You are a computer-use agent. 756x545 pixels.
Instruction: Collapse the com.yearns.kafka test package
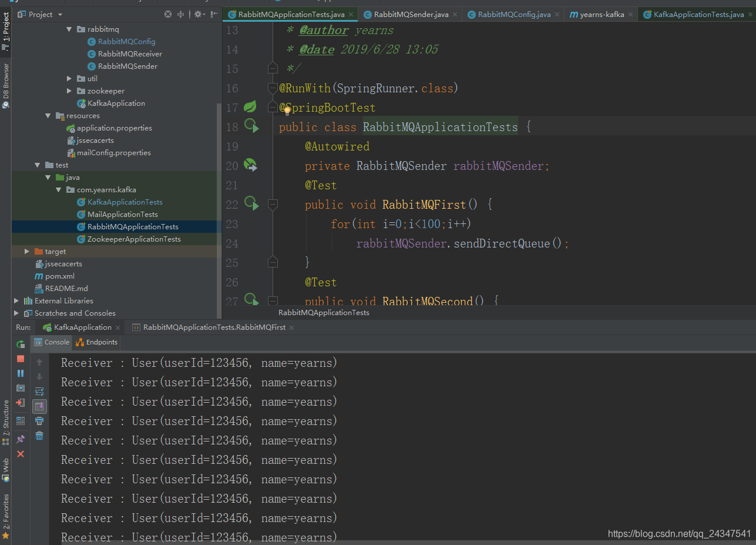(x=59, y=189)
